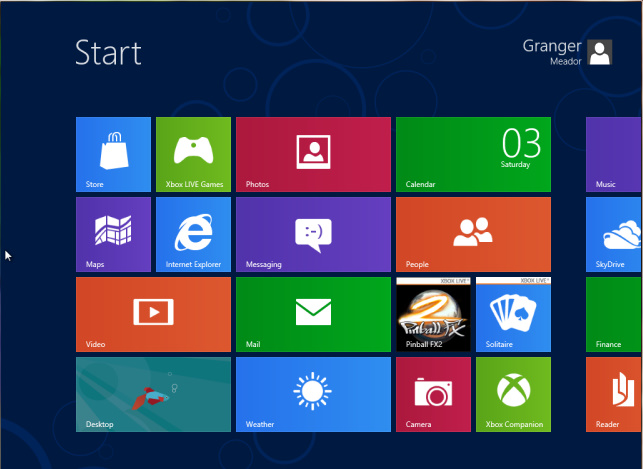Launch Pinball FX2 game tile

433,314
